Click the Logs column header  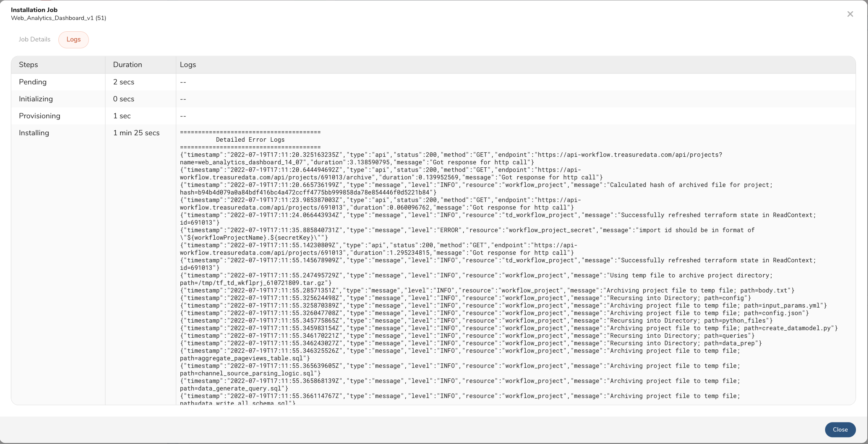pyautogui.click(x=188, y=64)
